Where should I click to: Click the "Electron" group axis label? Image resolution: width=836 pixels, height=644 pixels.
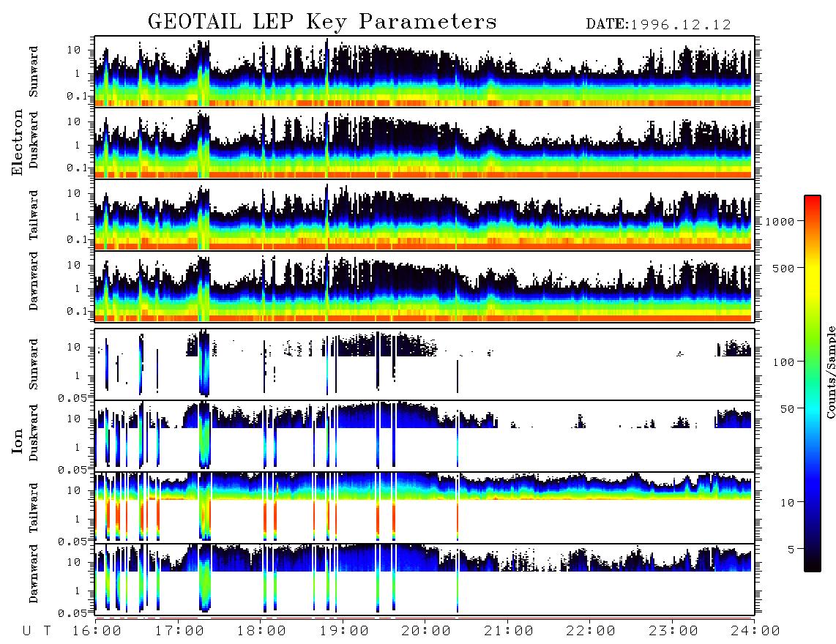tap(18, 142)
